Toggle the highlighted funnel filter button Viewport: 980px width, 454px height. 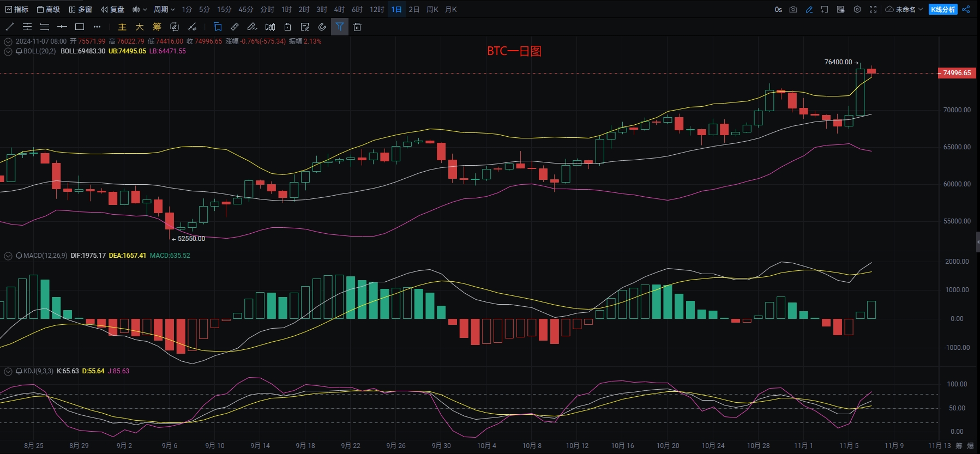[x=340, y=27]
